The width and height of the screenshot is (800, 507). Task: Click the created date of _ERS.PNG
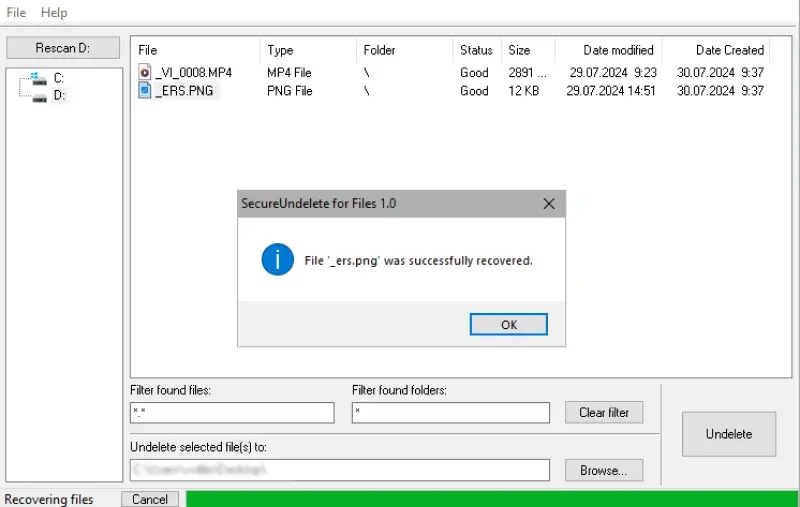(720, 91)
